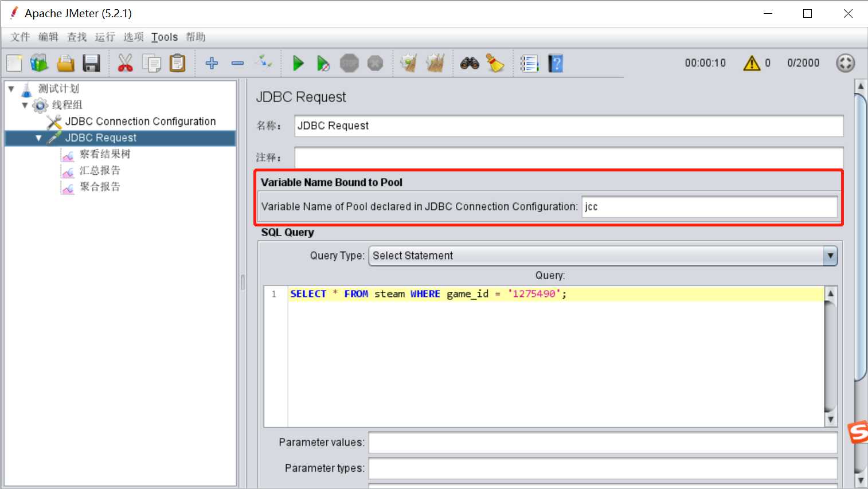This screenshot has width=868, height=489.
Task: Click main panel scrollbar up arrow
Action: [x=861, y=87]
